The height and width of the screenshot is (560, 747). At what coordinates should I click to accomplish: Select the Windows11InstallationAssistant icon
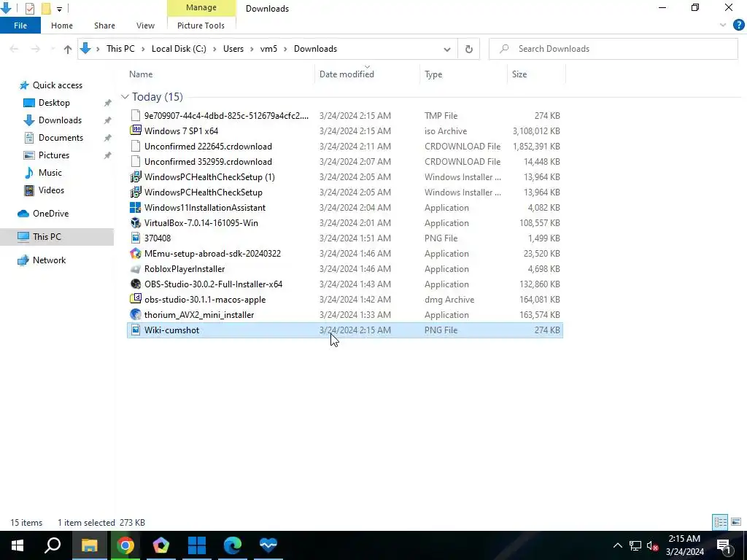point(136,208)
